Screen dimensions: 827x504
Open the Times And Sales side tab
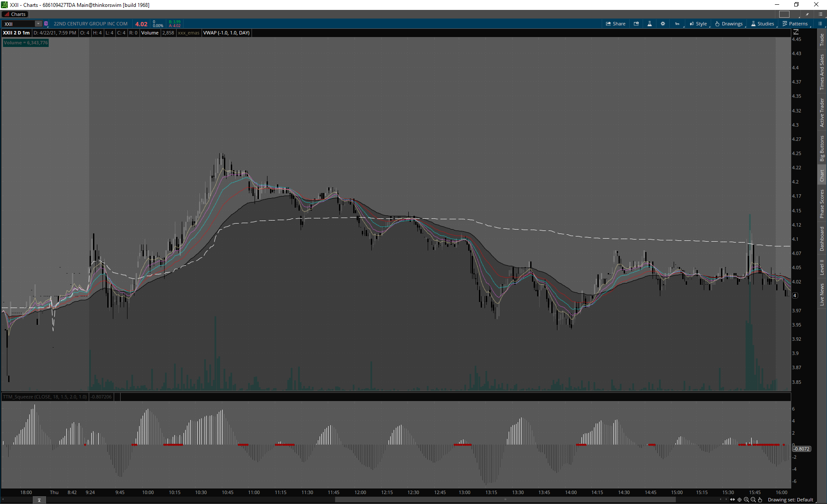coord(822,72)
